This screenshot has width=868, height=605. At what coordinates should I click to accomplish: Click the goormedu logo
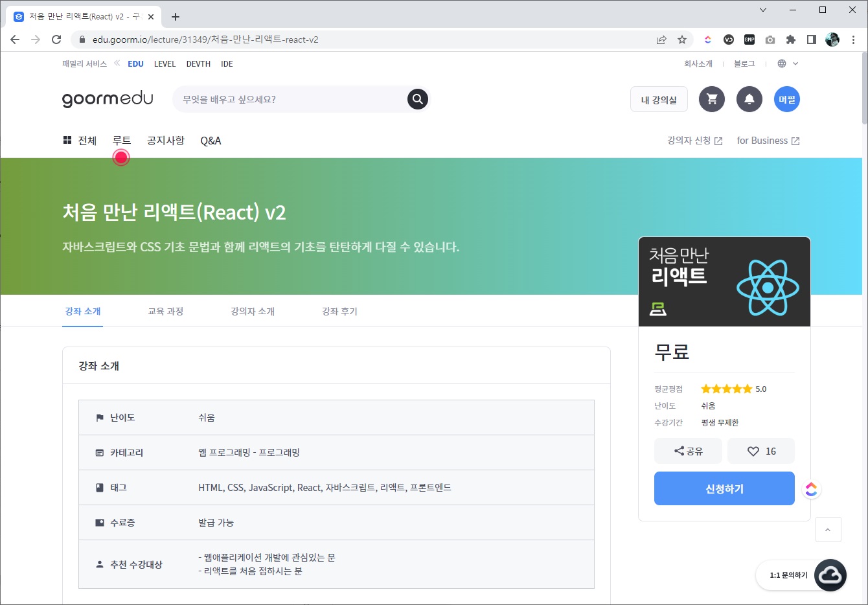point(108,99)
